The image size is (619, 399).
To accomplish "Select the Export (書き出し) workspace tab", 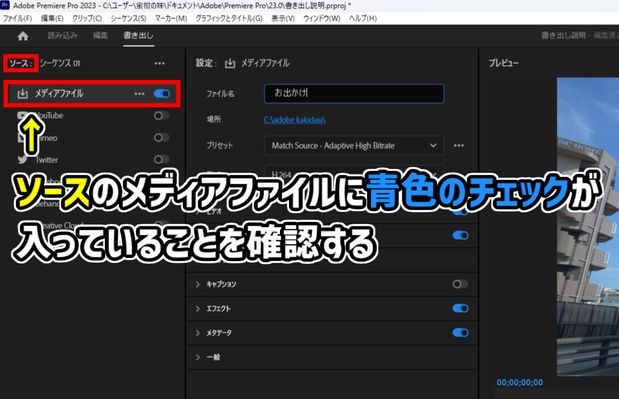I will (x=138, y=36).
